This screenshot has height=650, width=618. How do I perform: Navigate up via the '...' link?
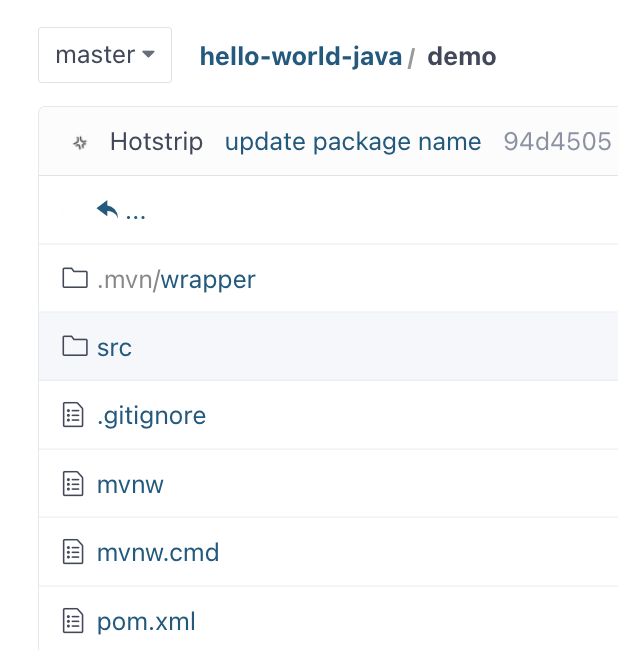(136, 212)
